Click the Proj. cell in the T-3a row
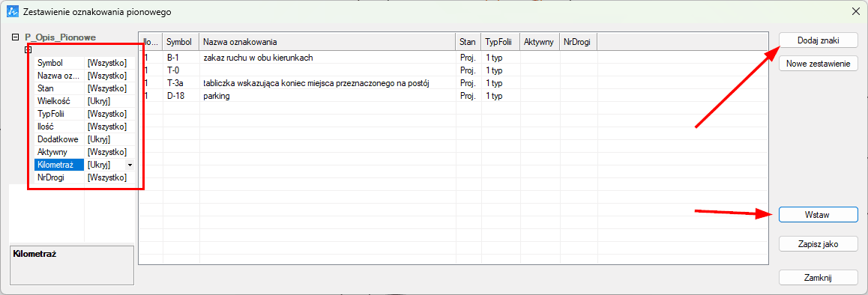The height and width of the screenshot is (295, 868). tap(468, 83)
